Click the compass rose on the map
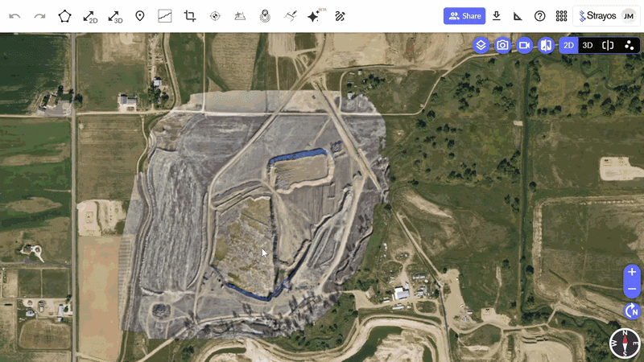The width and height of the screenshot is (644, 362). [x=624, y=343]
